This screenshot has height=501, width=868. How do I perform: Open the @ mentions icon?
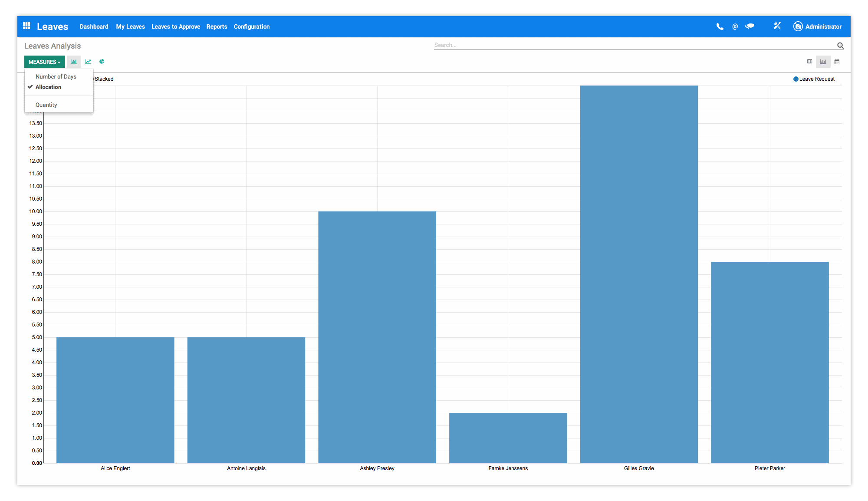pyautogui.click(x=735, y=26)
